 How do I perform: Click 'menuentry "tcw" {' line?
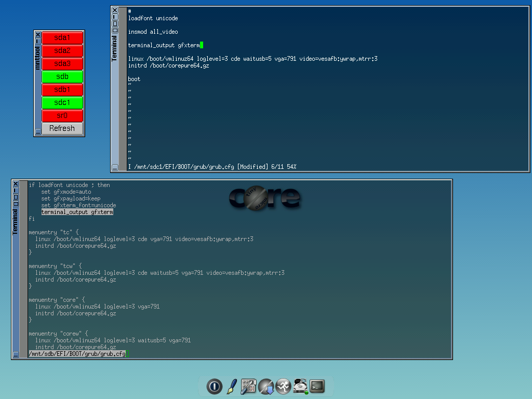[x=55, y=266]
